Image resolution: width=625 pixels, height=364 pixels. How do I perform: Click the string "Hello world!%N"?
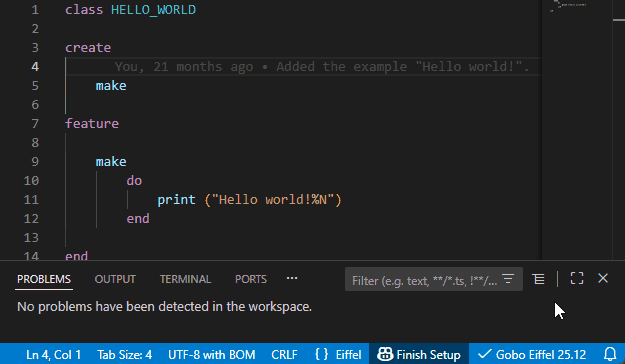[273, 199]
